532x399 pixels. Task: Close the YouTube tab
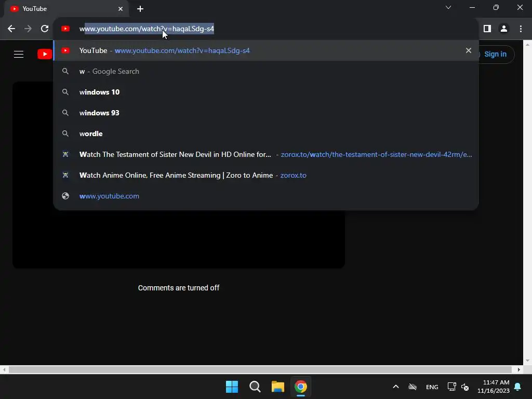(121, 9)
